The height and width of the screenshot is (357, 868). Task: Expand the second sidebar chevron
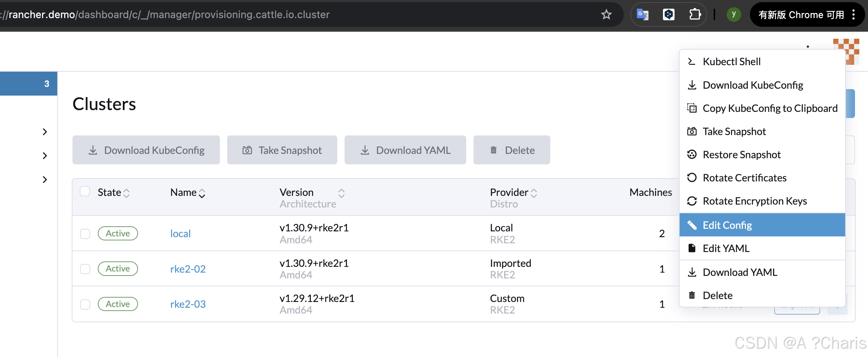[x=45, y=156]
